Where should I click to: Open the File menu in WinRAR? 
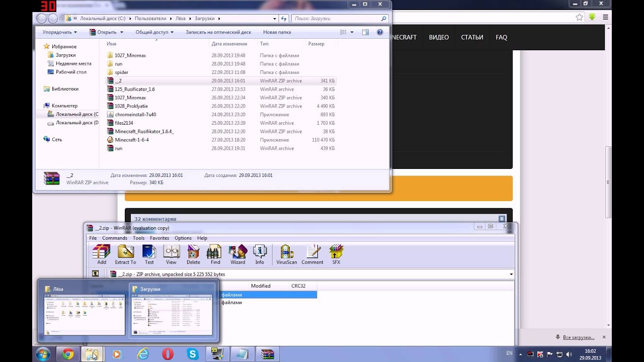(93, 238)
